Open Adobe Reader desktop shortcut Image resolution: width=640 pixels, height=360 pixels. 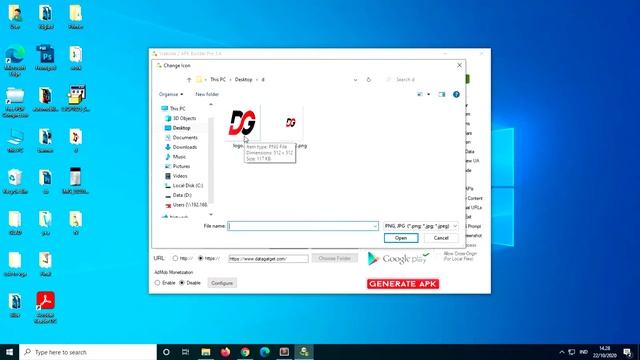click(x=45, y=308)
